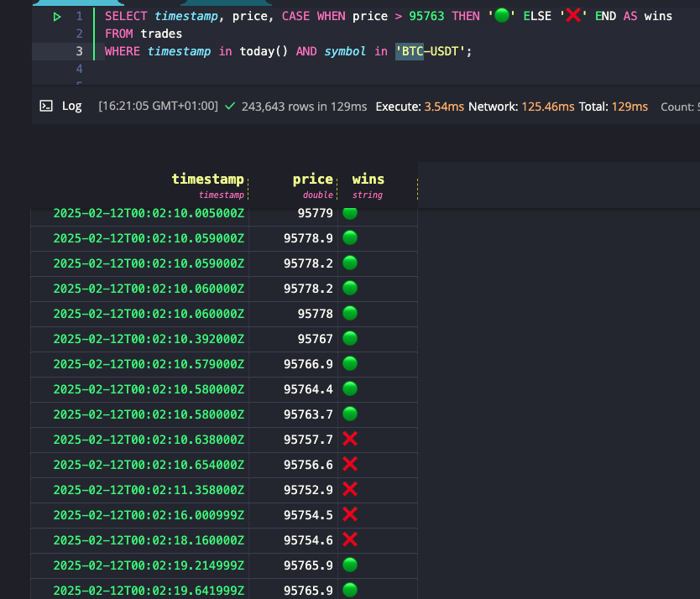Click the green success checkmark in the log
This screenshot has height=599, width=700.
[x=230, y=107]
